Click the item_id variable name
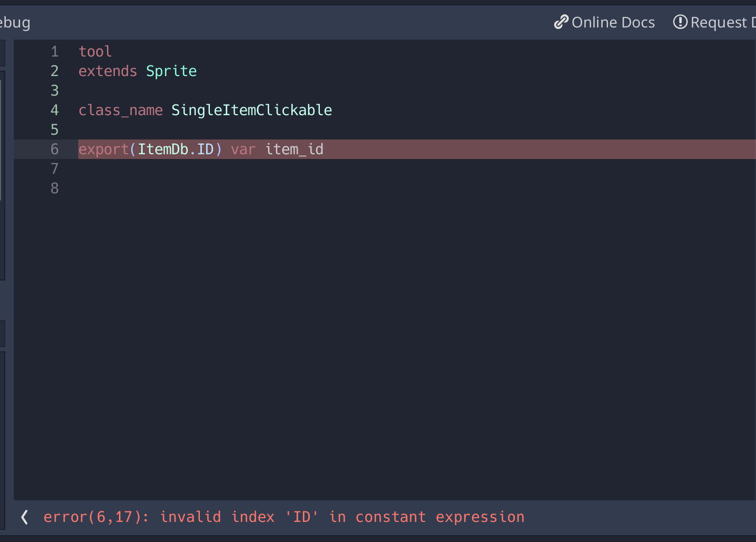756x542 pixels. click(x=294, y=149)
